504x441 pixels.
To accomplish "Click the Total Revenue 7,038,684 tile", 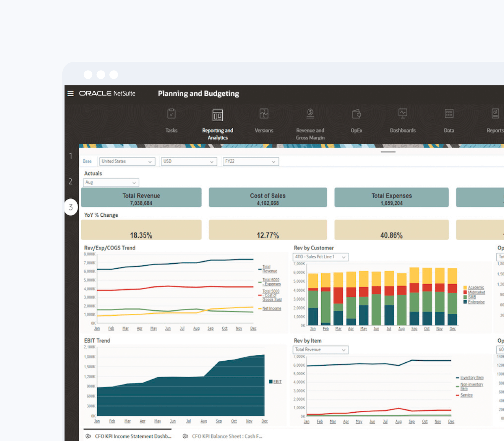I will pyautogui.click(x=141, y=198).
